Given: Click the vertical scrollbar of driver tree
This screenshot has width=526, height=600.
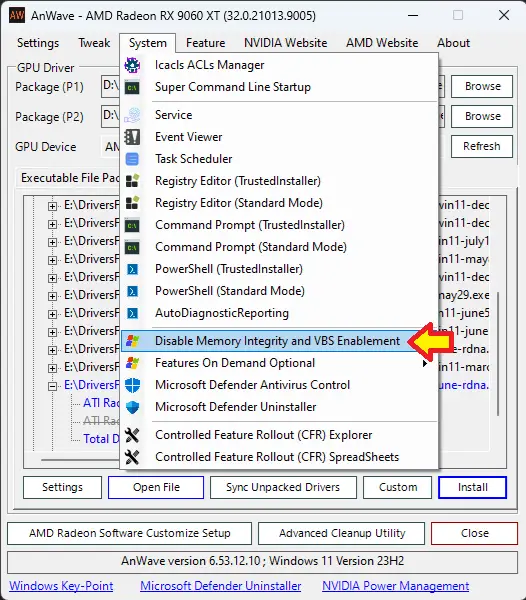Looking at the screenshot, I should click(498, 354).
